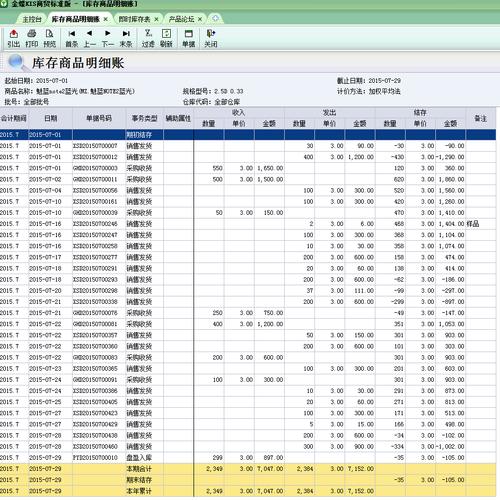Click the 本期合计 summary row label
This screenshot has height=500, width=500.
coord(139,469)
